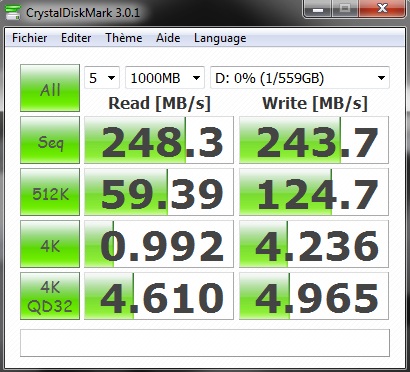The image size is (410, 372).
Task: Click the empty comment text field at bottom
Action: coord(205,343)
